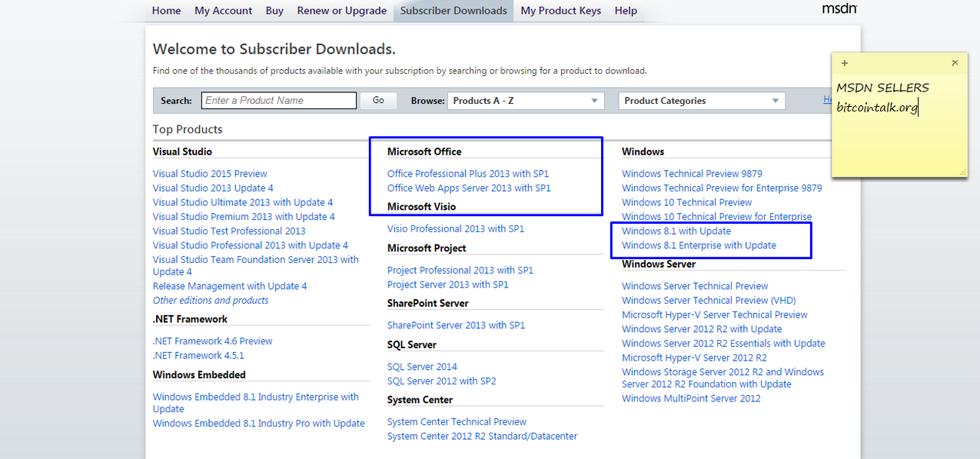Open My Product Keys page

click(561, 11)
